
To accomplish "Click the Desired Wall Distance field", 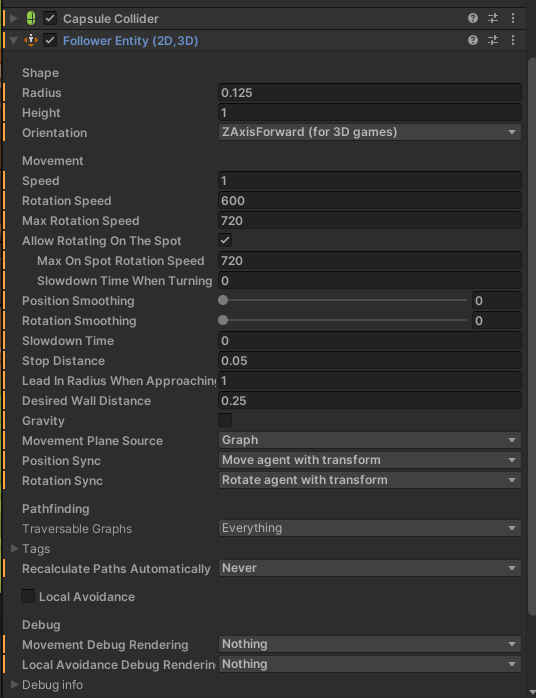I will pos(370,401).
